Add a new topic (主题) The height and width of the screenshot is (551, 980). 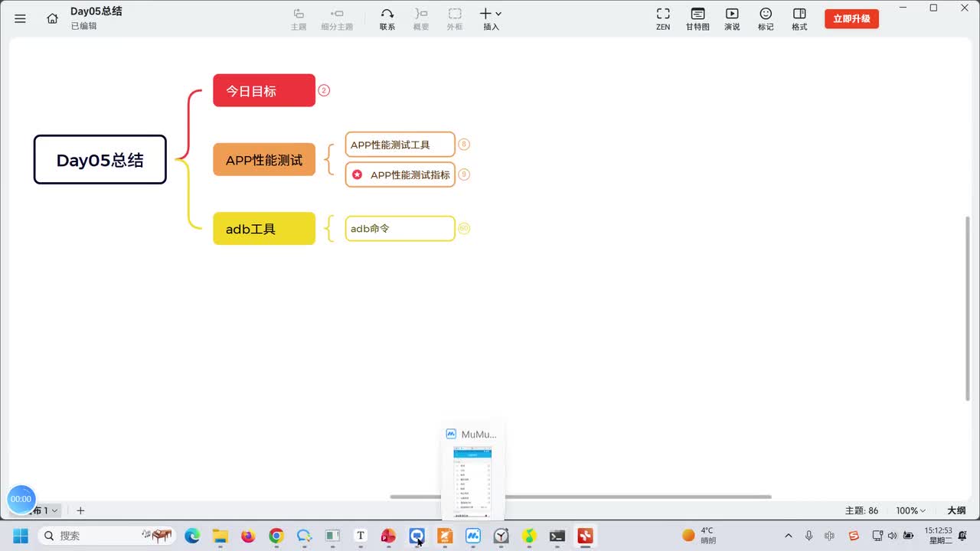pos(299,18)
